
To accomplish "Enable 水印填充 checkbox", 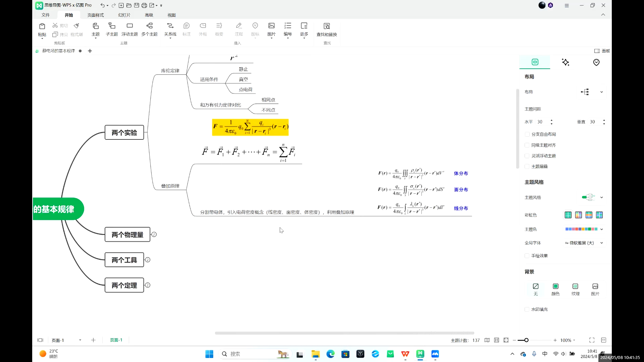I will tap(527, 309).
